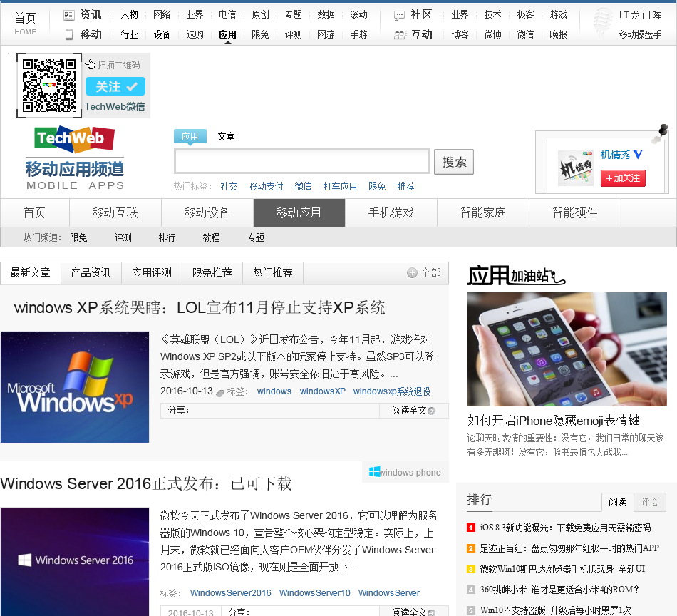The image size is (677, 616).
Task: Open the 打车应用 hot tag
Action: [x=340, y=186]
